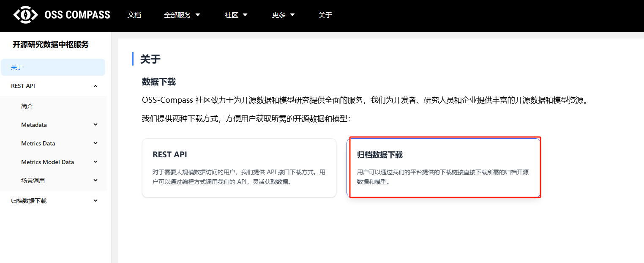Open the 文档 menu item

tap(134, 15)
